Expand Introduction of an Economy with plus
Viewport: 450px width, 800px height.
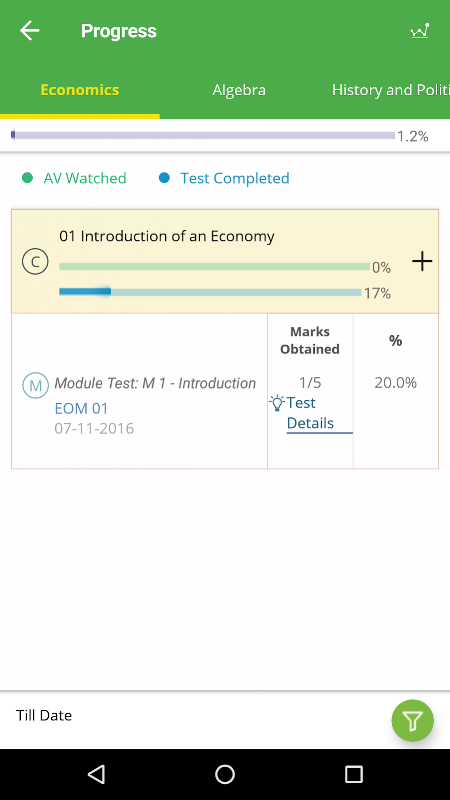422,262
